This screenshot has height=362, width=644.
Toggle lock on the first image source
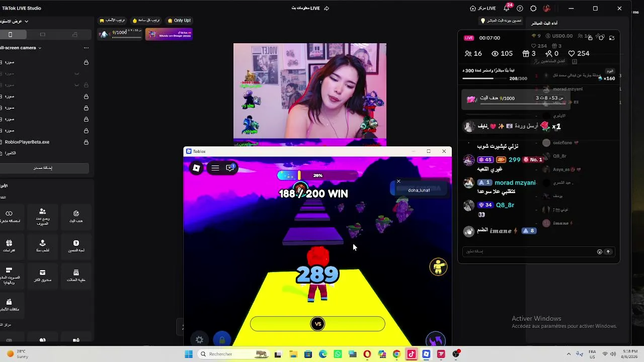(86, 62)
